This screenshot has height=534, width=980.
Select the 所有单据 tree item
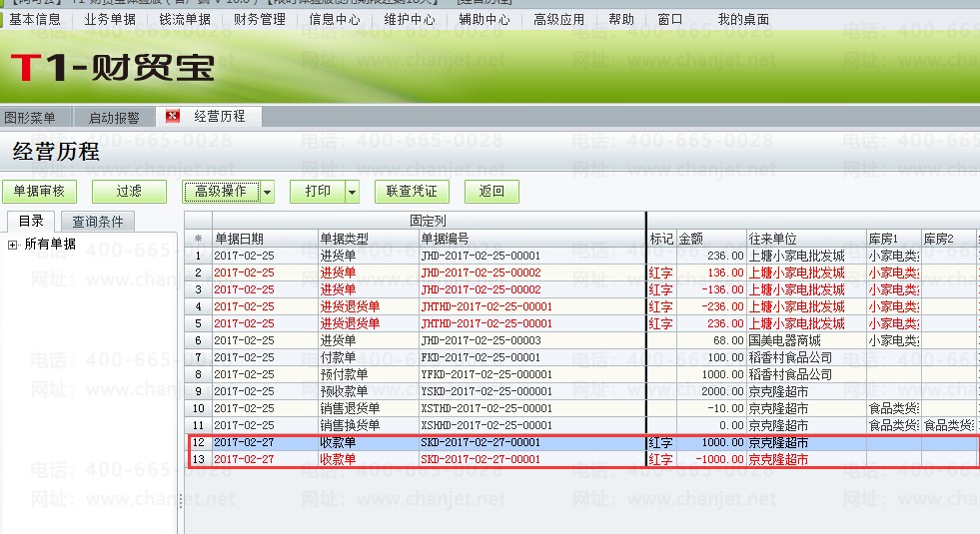coord(50,245)
